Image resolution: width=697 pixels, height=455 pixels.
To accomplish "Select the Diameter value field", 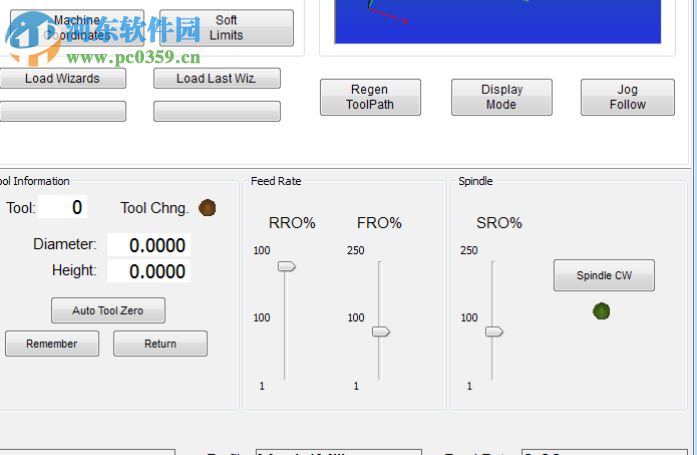I will tap(149, 245).
